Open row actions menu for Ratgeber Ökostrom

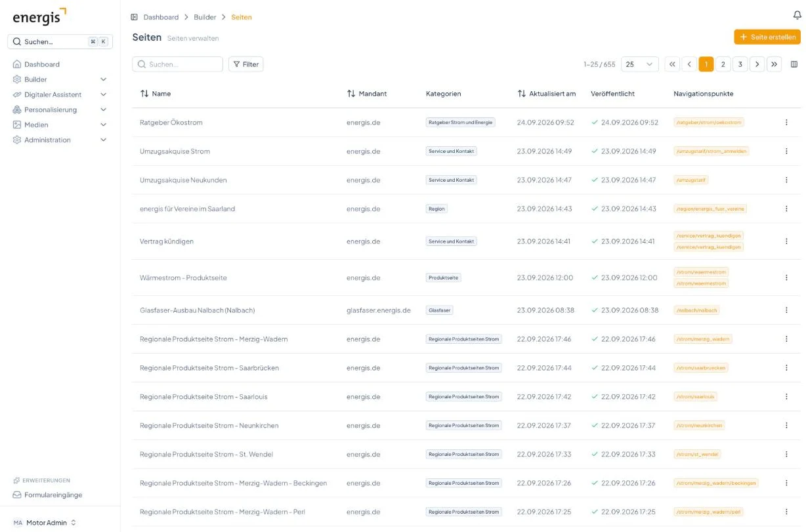[786, 122]
